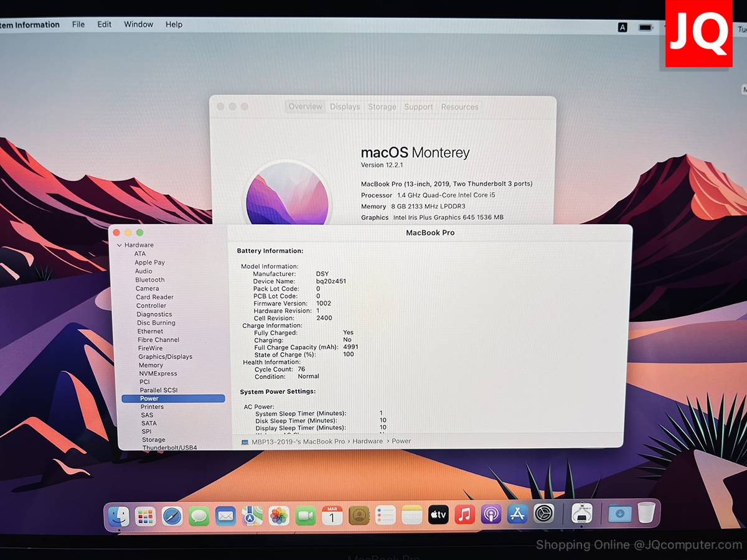This screenshot has height=560, width=747.
Task: Open Reminders from the Dock
Action: pos(386,515)
